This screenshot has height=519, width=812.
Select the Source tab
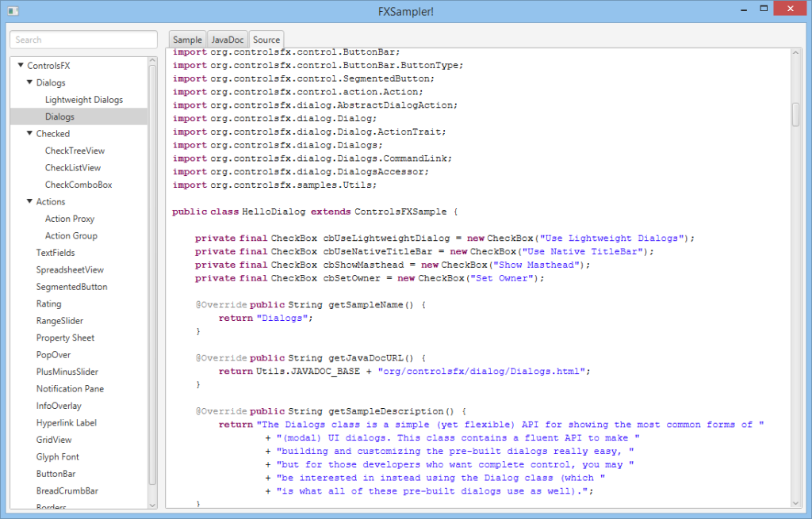pyautogui.click(x=266, y=40)
